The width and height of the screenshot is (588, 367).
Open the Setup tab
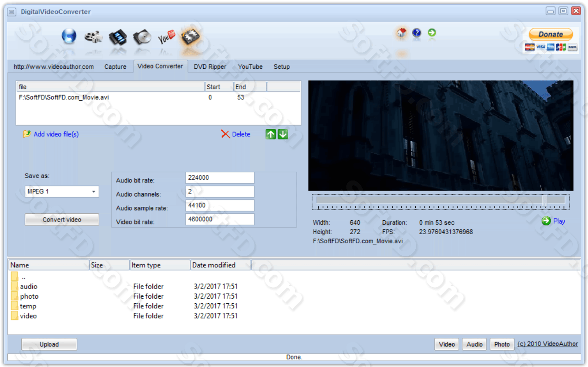[x=282, y=66]
